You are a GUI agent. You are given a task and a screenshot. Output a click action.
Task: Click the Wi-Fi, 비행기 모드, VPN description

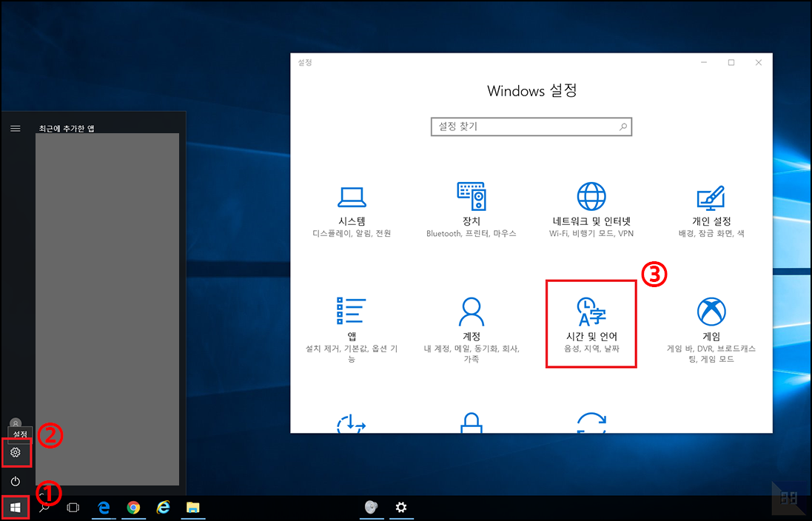[x=591, y=234]
